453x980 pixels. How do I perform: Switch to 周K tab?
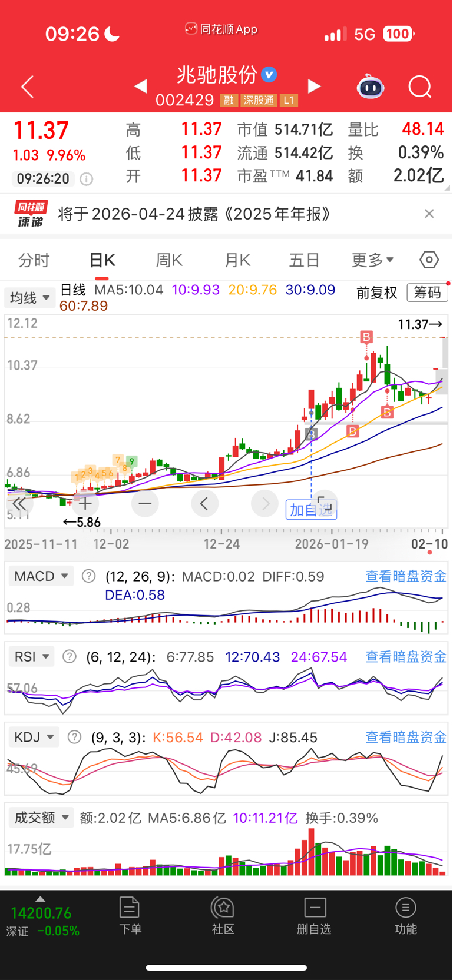pos(170,260)
